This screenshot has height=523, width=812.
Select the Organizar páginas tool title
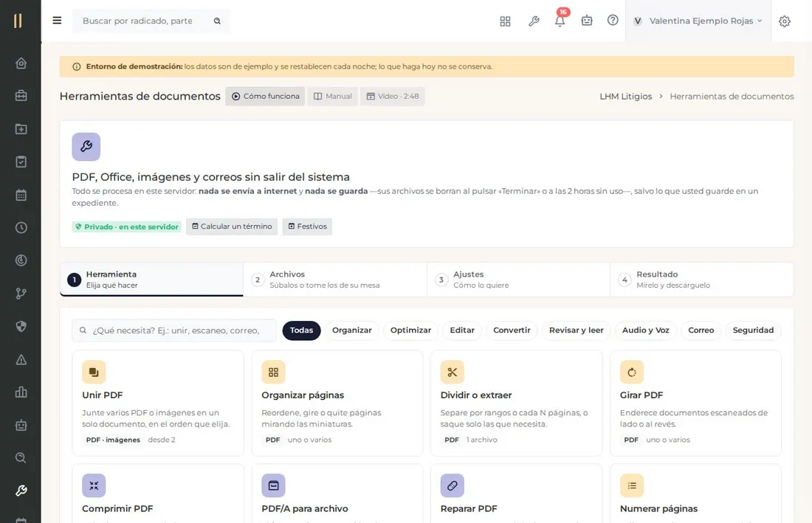click(303, 395)
